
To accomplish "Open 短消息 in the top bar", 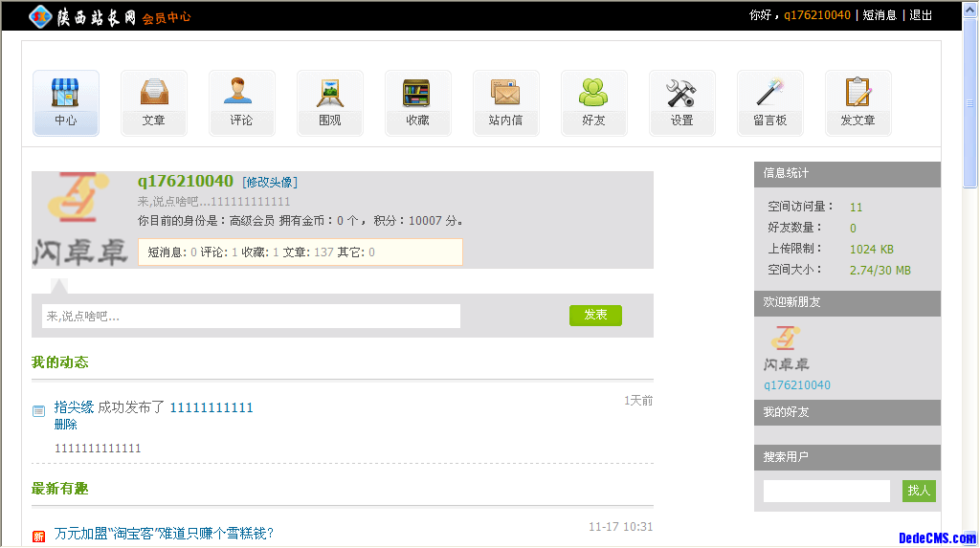I will pos(880,15).
